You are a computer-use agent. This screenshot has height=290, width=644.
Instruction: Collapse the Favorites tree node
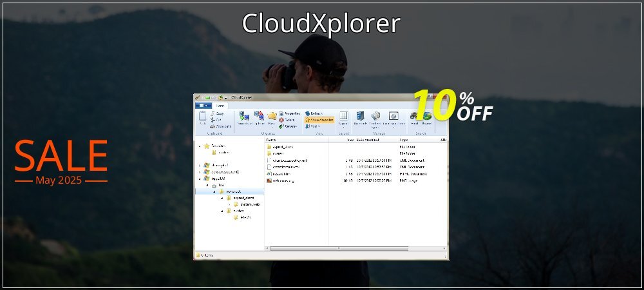click(200, 146)
